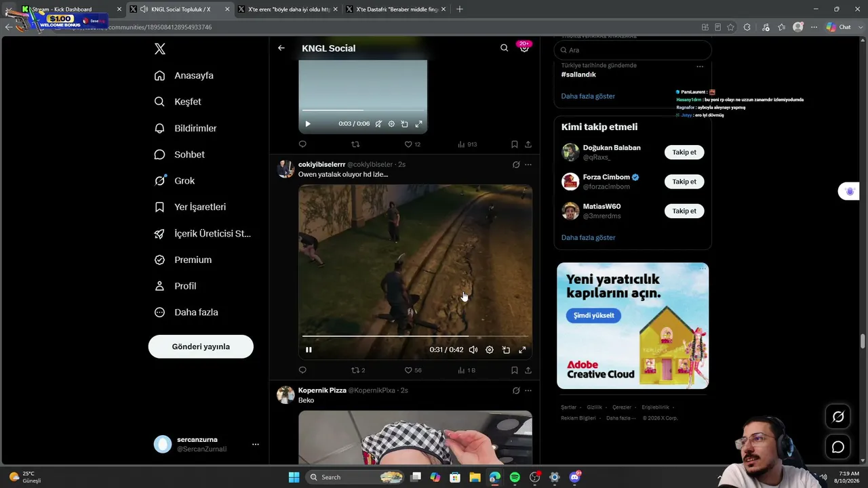Open account menu dots beside sercanzurna
Viewport: 868px width, 488px height.
coord(256,445)
